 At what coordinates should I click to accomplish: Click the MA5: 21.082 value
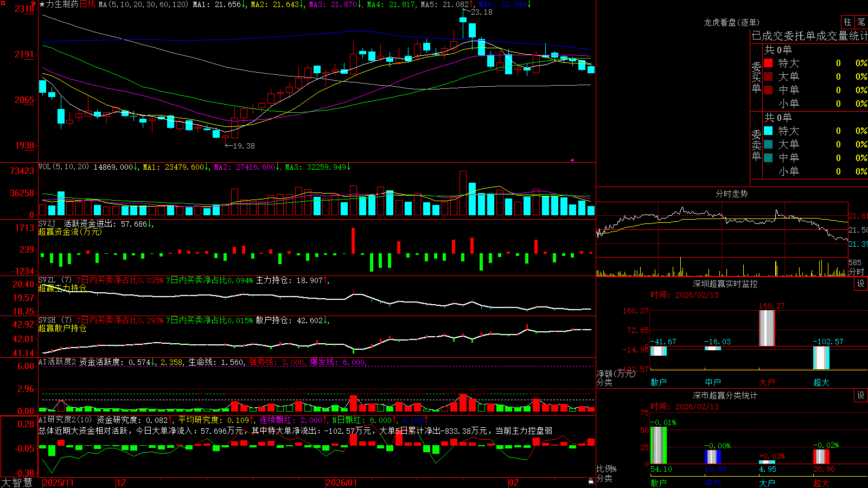tap(445, 4)
